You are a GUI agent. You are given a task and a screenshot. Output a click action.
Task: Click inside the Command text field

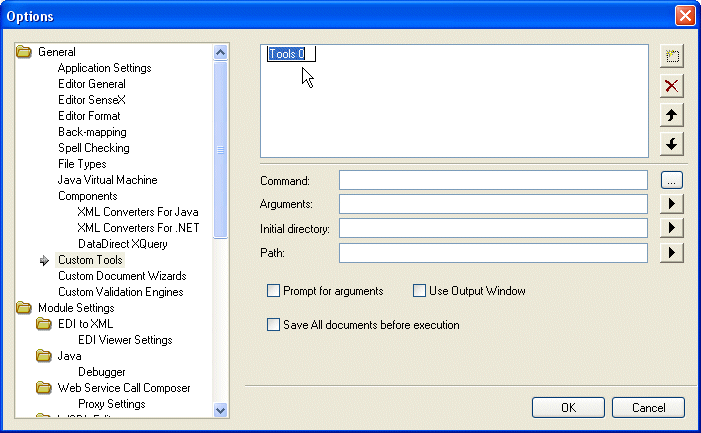click(493, 180)
